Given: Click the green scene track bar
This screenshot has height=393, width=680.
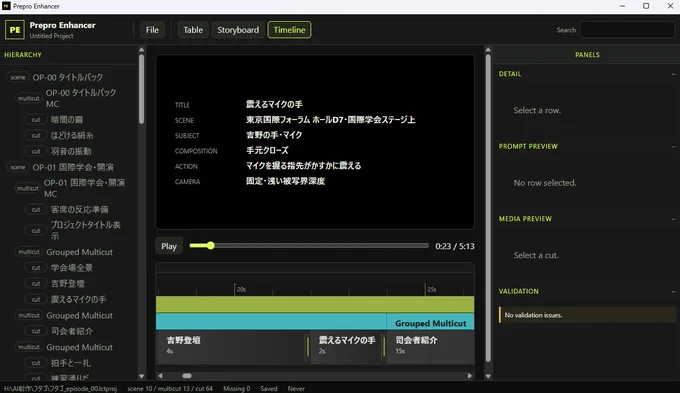Looking at the screenshot, I should 315,304.
